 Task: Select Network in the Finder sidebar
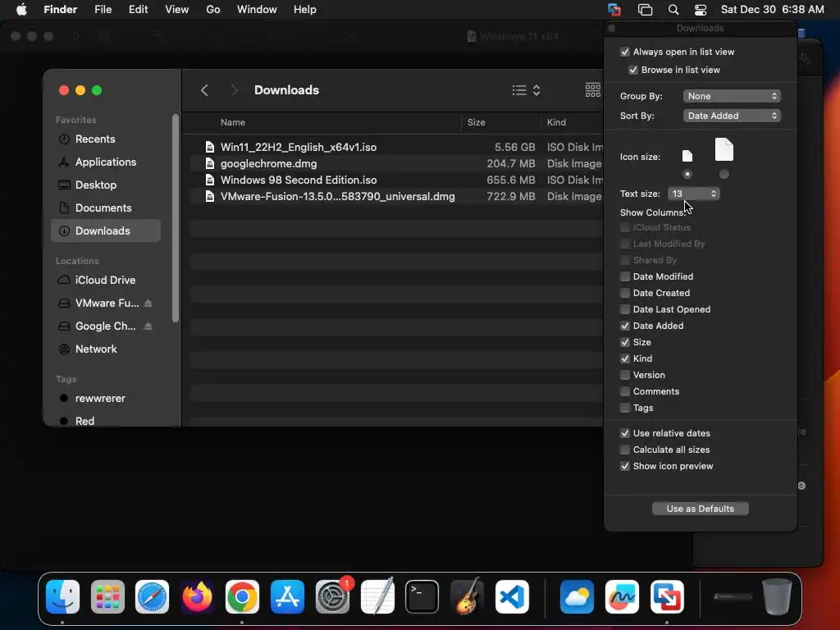106,349
